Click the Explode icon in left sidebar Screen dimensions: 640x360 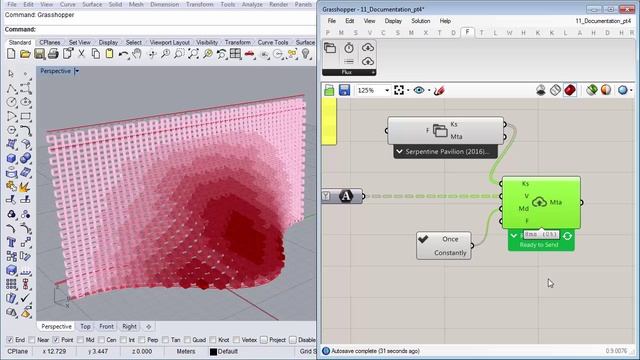click(25, 186)
